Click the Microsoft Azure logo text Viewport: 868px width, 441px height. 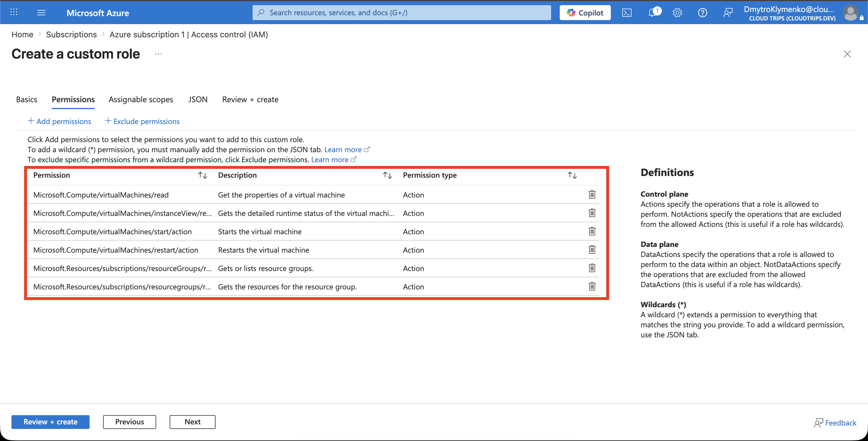[x=98, y=13]
